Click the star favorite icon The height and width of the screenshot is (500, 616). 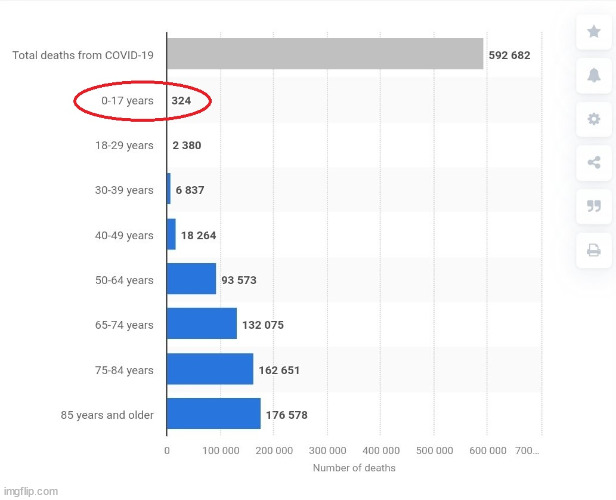594,33
